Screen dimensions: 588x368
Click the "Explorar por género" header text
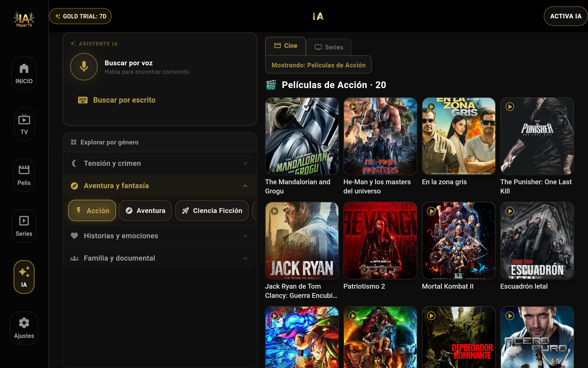tap(109, 142)
